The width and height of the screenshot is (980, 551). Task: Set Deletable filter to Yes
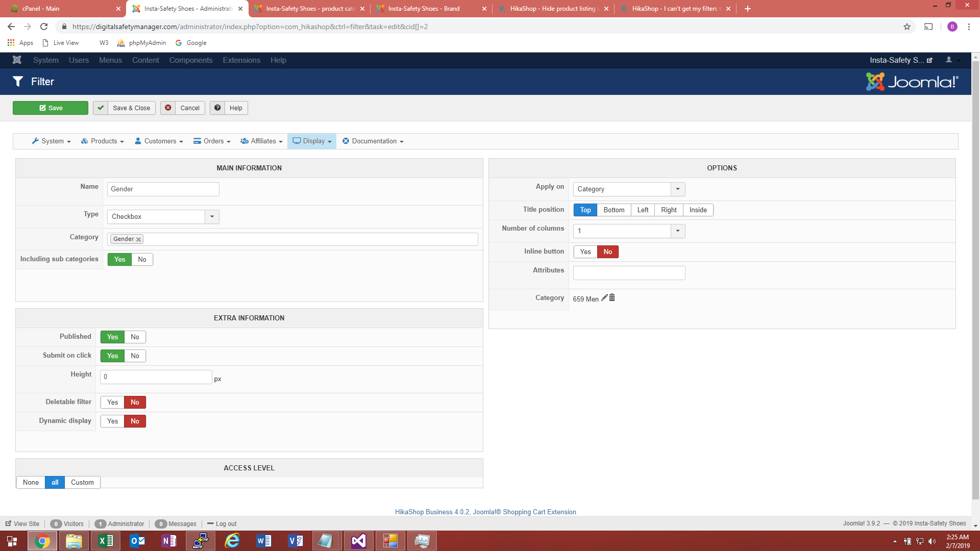(112, 403)
